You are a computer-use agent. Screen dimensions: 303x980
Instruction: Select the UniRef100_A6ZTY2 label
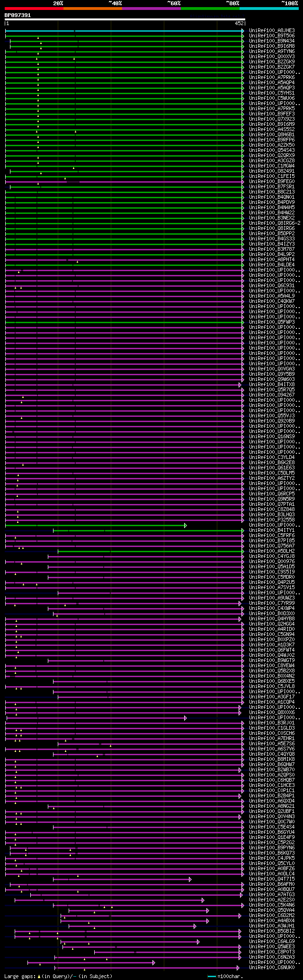pos(272,478)
